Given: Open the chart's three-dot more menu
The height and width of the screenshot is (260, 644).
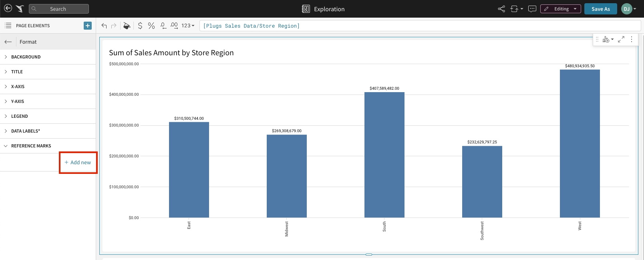Looking at the screenshot, I should pos(632,39).
